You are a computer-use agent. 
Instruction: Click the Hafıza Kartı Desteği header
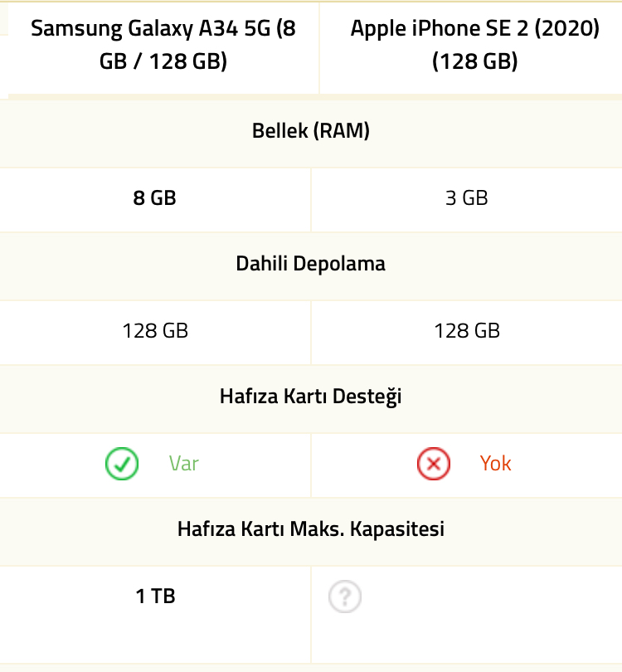click(311, 397)
